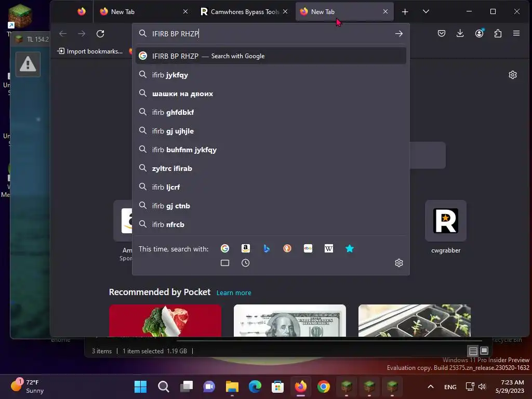Open the Pocket Learn more link

[x=234, y=292]
